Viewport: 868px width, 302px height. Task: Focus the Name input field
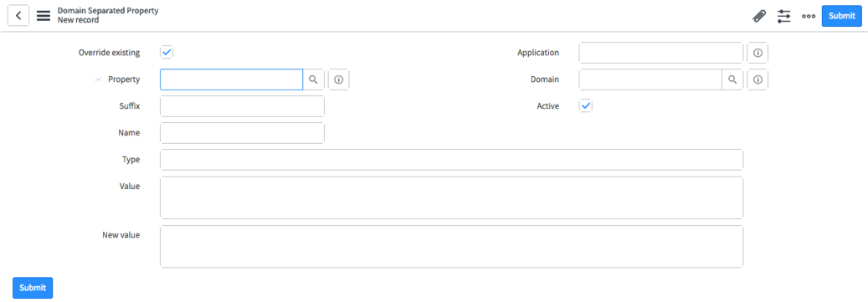tap(242, 133)
